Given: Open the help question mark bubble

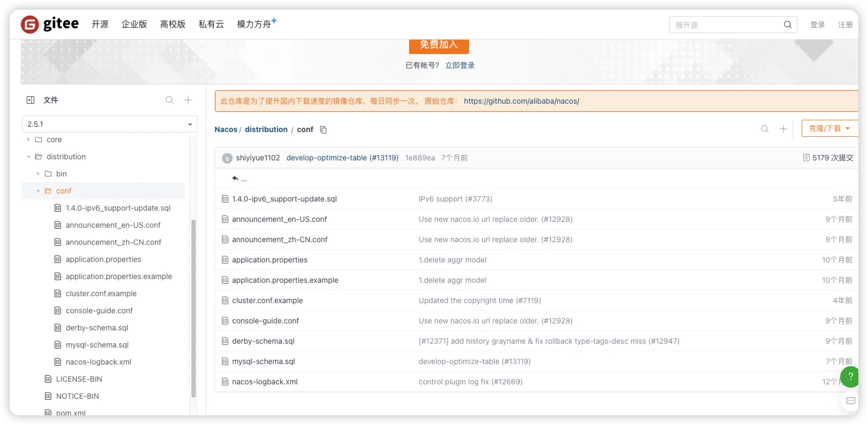Looking at the screenshot, I should 850,376.
